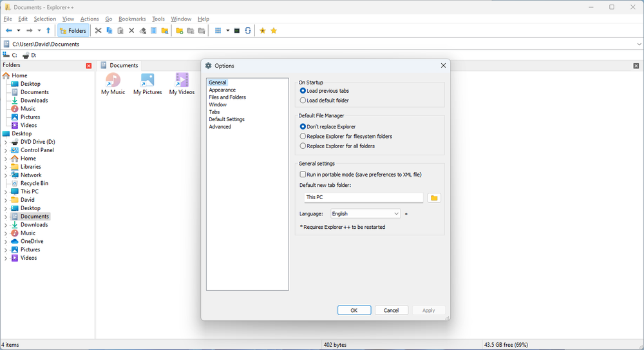Select Load previous tabs option
This screenshot has width=644, height=350.
pyautogui.click(x=325, y=90)
